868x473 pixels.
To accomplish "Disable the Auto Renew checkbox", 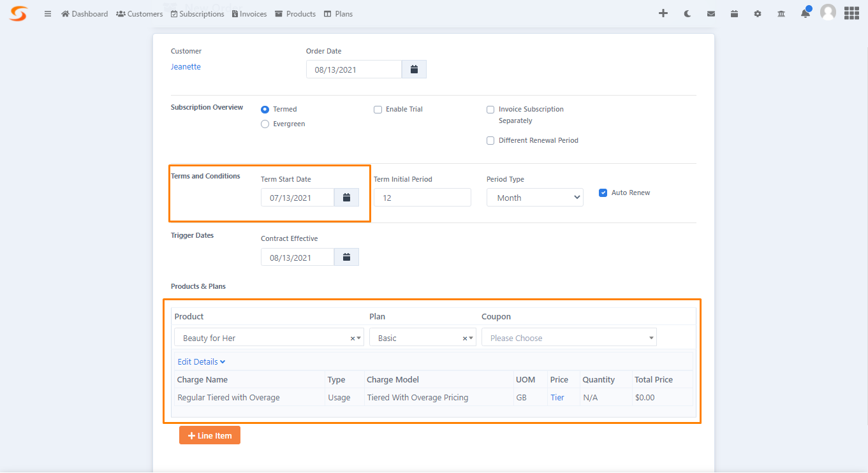I will pos(603,192).
